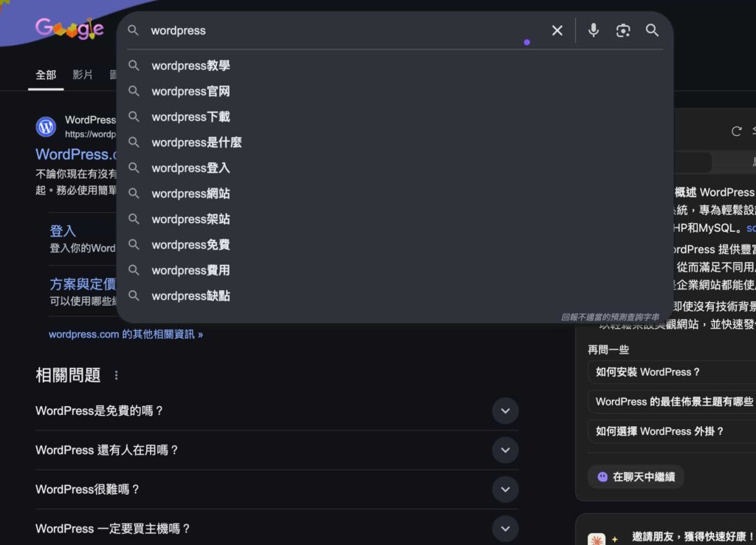The width and height of the screenshot is (756, 545).
Task: Expand question WordPress 還有人在用嗎？
Action: (x=277, y=450)
